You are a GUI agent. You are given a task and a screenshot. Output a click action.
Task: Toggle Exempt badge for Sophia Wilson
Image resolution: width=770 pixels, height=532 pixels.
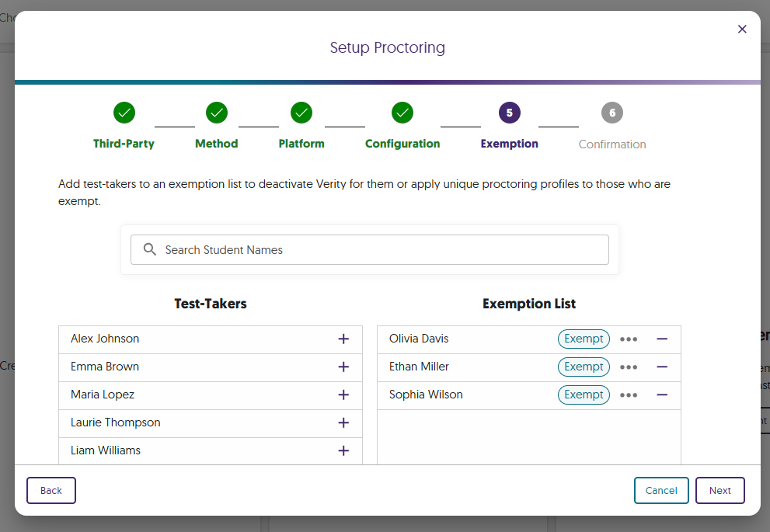[x=584, y=395]
